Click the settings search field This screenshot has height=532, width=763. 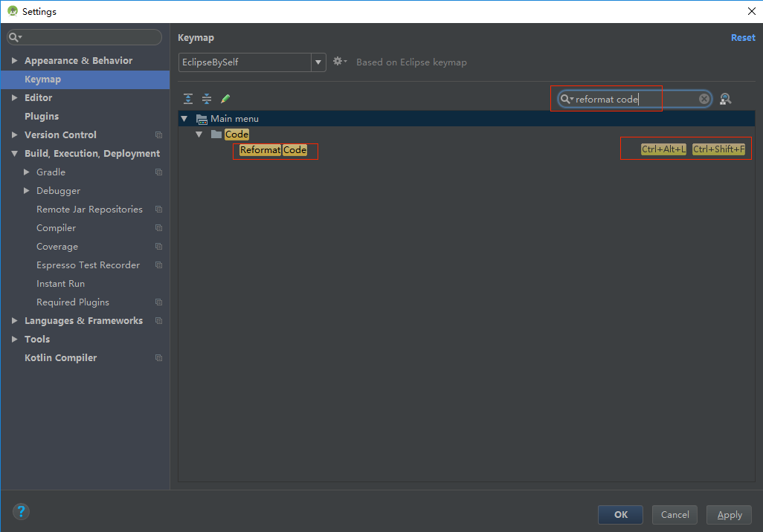(84, 36)
